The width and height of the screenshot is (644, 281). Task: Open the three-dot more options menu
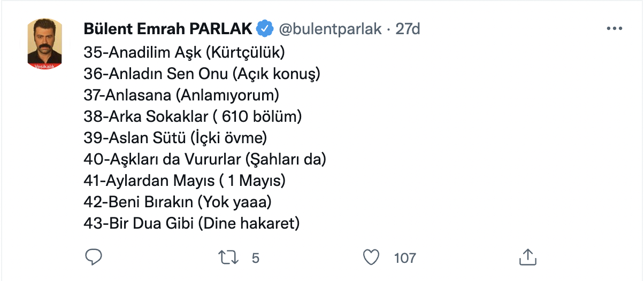pyautogui.click(x=615, y=29)
